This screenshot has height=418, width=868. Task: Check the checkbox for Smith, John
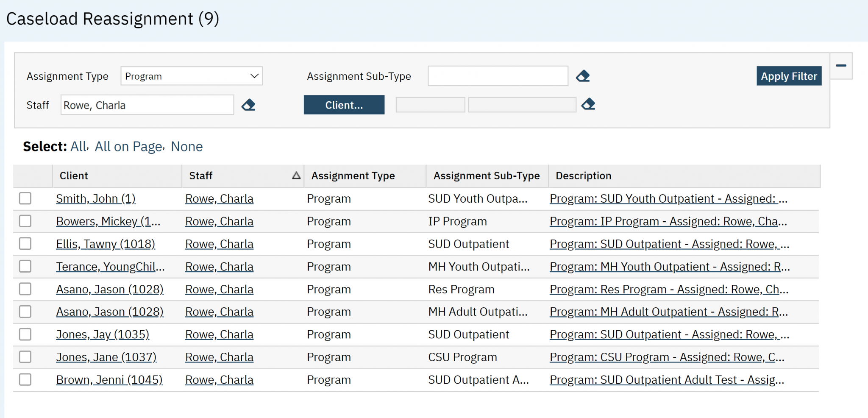[25, 198]
